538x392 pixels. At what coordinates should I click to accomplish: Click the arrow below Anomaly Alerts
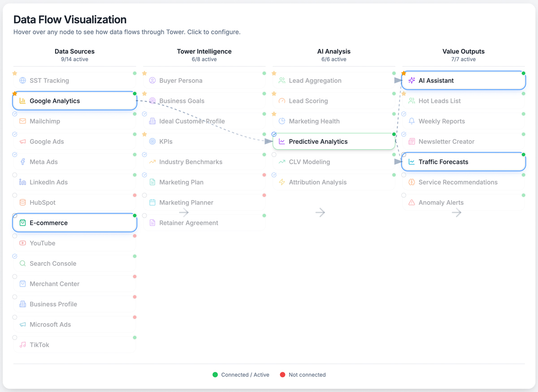pos(456,213)
